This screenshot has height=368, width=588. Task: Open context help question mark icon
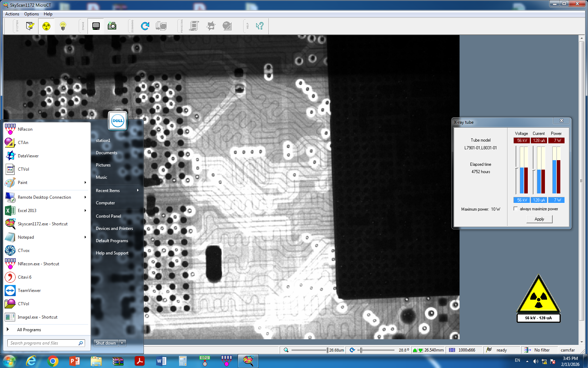pos(259,26)
